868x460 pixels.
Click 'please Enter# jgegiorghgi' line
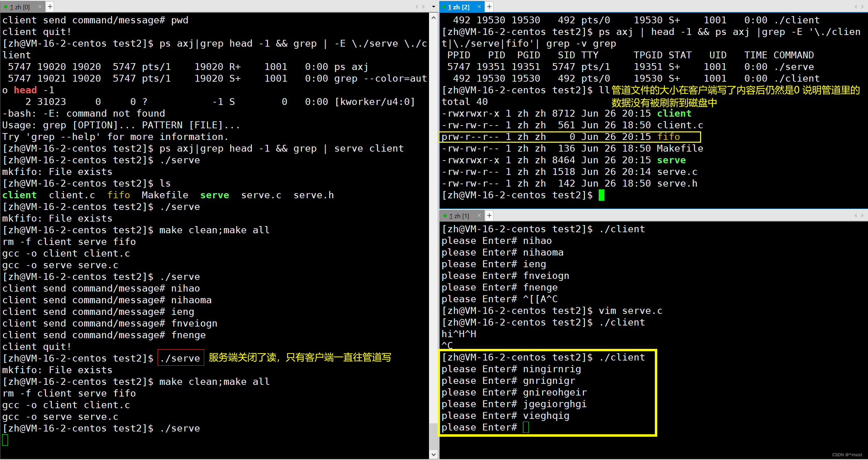pyautogui.click(x=514, y=404)
